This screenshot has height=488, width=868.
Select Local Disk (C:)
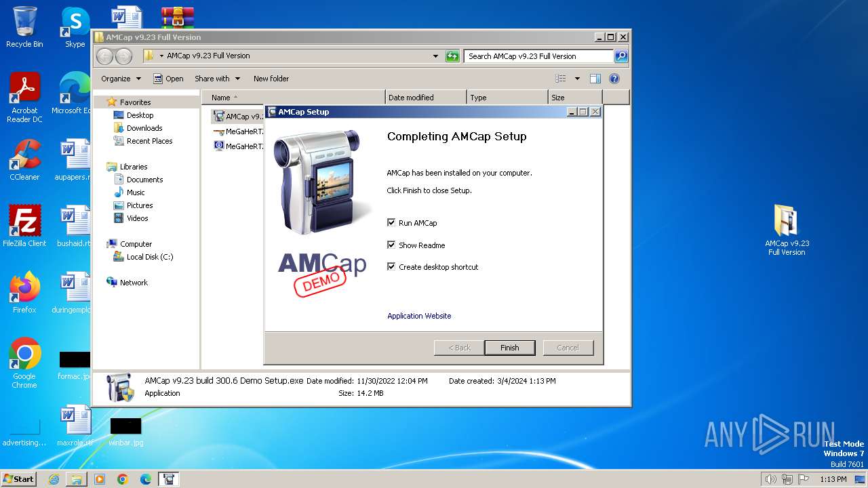[x=150, y=257]
